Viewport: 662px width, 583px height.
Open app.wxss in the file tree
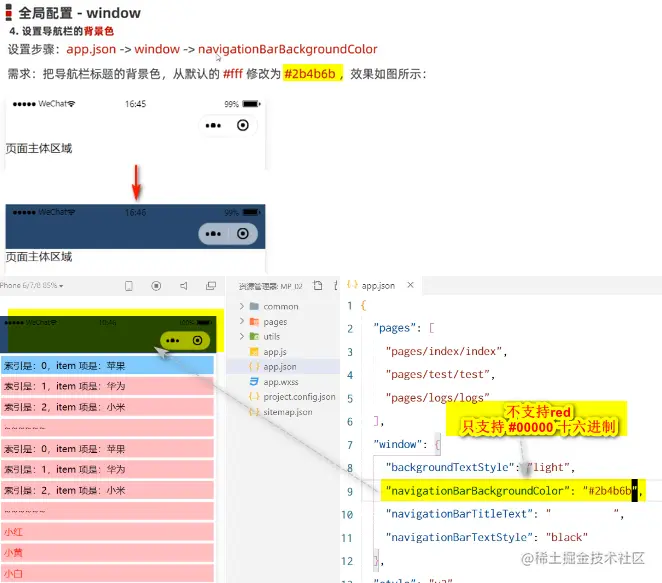pos(281,382)
